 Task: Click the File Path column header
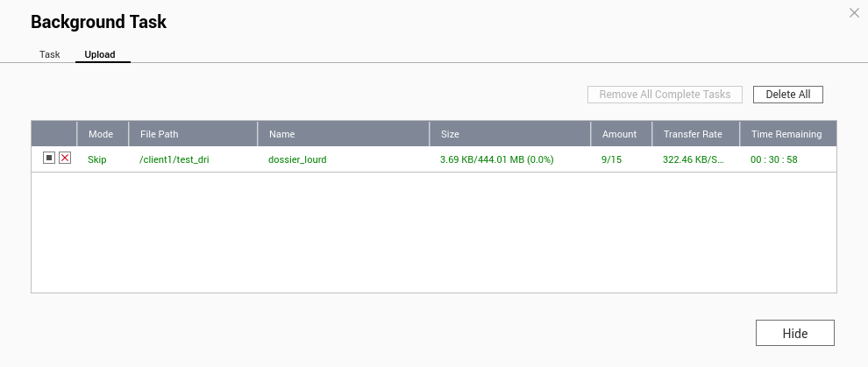point(159,134)
